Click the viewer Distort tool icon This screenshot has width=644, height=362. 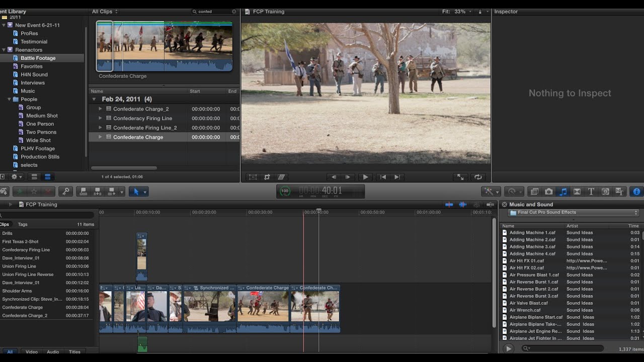[x=281, y=177]
